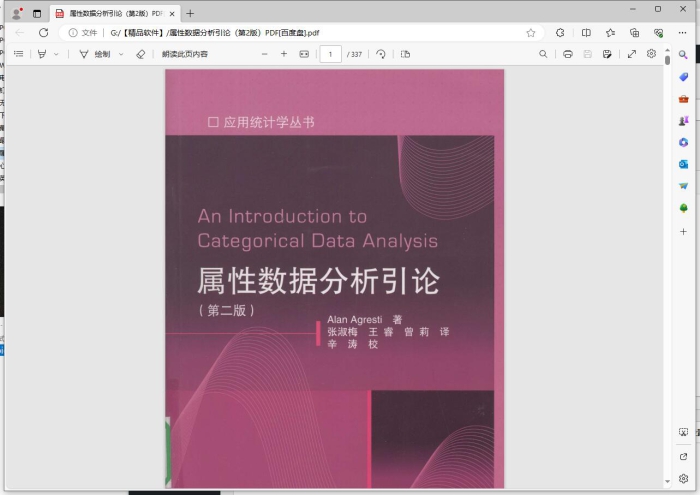Open the find-in-PDF search icon
This screenshot has width=700, height=495.
coord(543,54)
